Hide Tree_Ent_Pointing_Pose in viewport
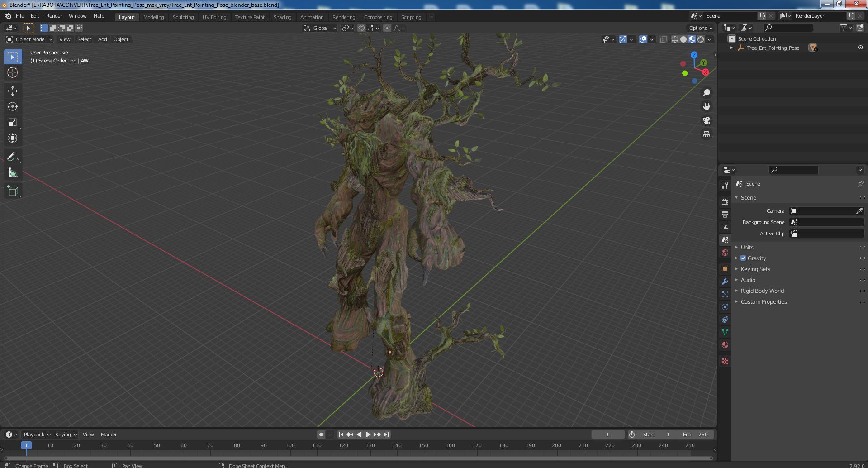Image resolution: width=868 pixels, height=468 pixels. (x=860, y=48)
